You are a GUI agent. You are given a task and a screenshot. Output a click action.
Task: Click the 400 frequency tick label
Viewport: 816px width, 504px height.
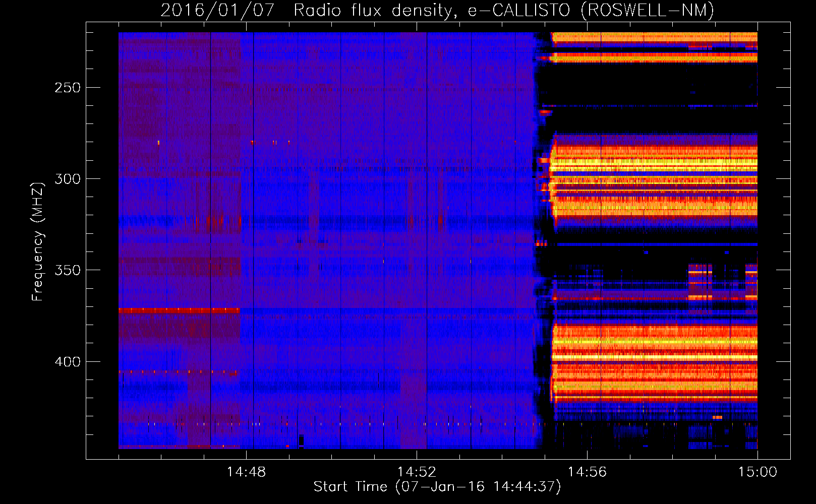(68, 362)
